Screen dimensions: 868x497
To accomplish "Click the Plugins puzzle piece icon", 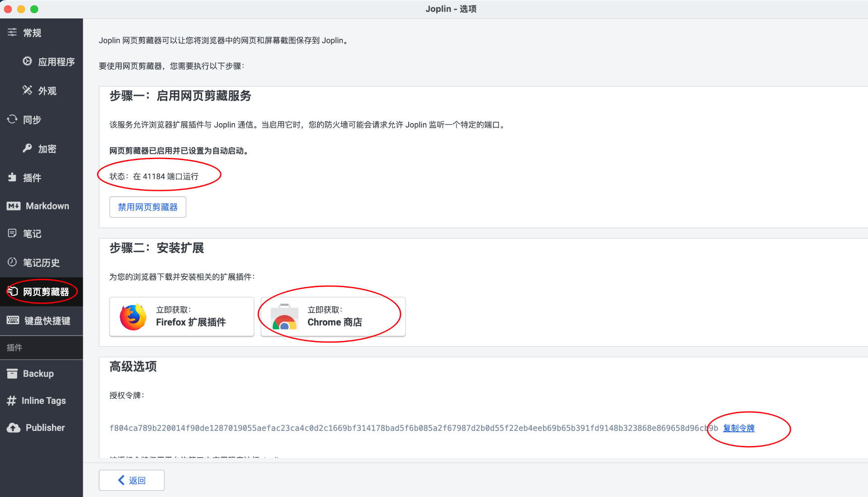I will [12, 177].
